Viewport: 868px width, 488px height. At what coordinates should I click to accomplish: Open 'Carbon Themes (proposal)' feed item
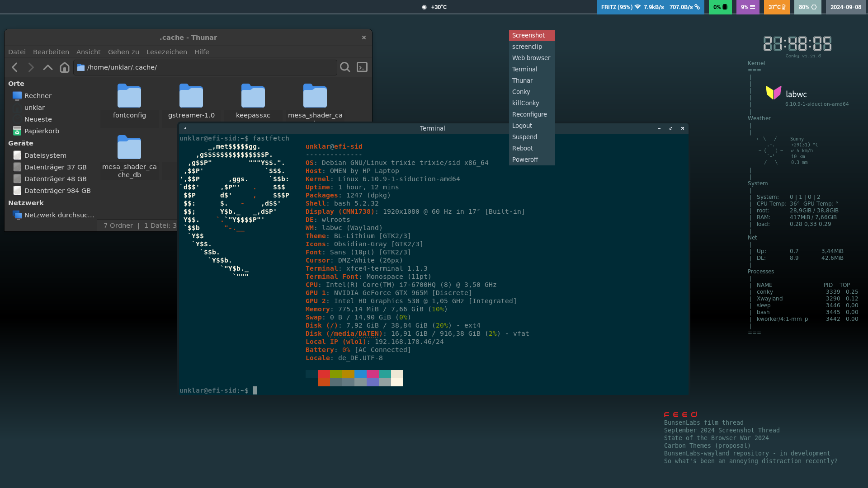[707, 446]
